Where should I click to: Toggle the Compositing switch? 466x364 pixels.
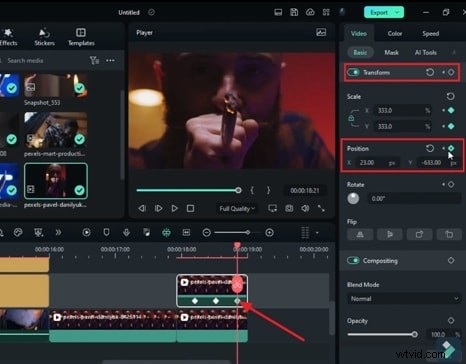[353, 260]
